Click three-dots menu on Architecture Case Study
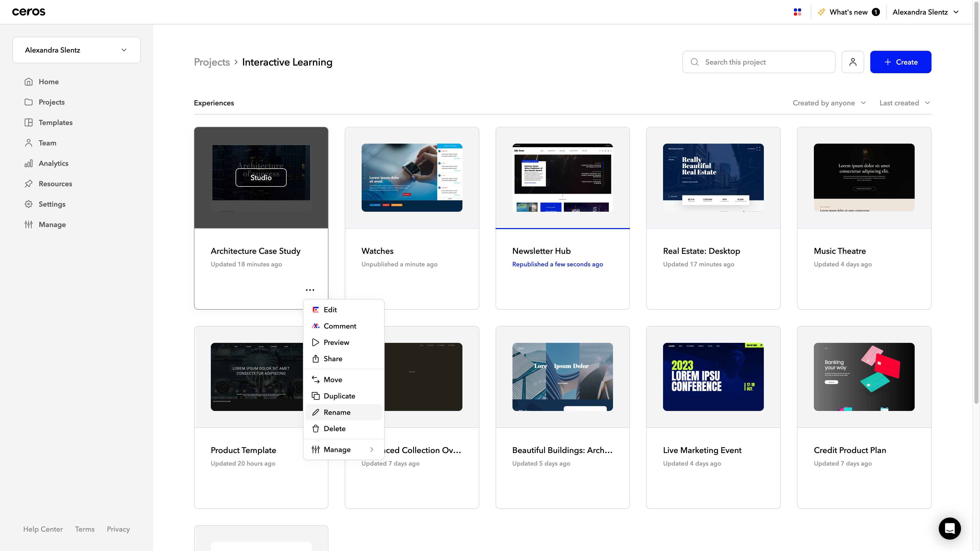Image resolution: width=980 pixels, height=551 pixels. (x=310, y=290)
